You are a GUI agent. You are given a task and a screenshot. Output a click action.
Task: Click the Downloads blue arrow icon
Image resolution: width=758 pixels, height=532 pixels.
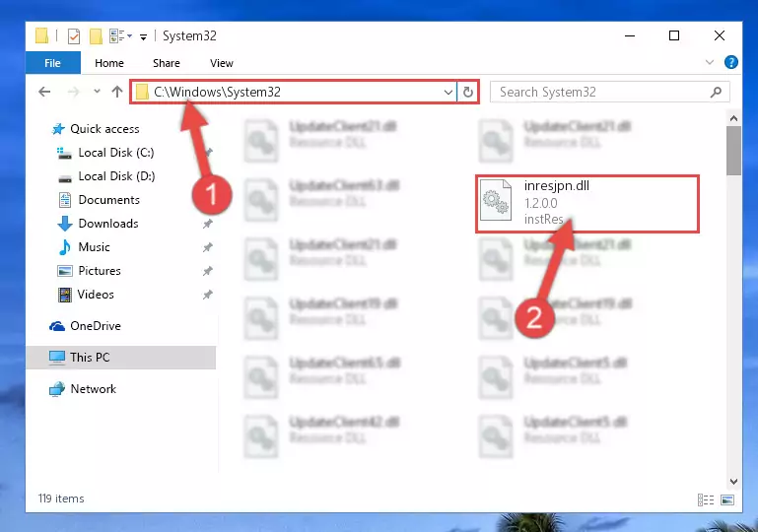(x=65, y=224)
